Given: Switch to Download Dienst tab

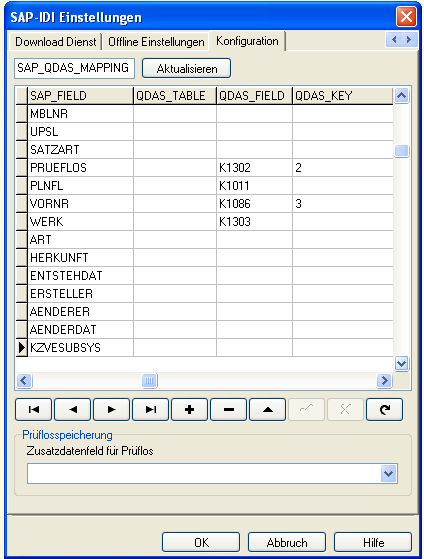Looking at the screenshot, I should (56, 42).
